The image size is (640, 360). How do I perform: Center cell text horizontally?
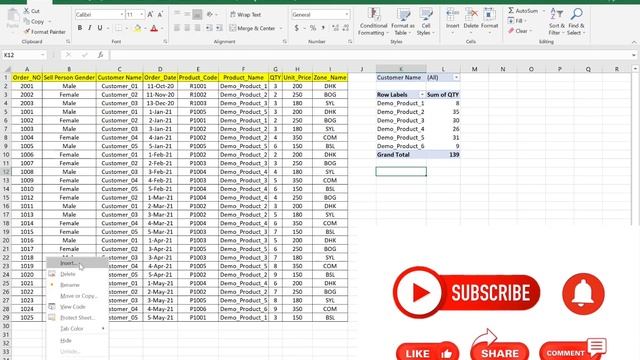point(187,28)
